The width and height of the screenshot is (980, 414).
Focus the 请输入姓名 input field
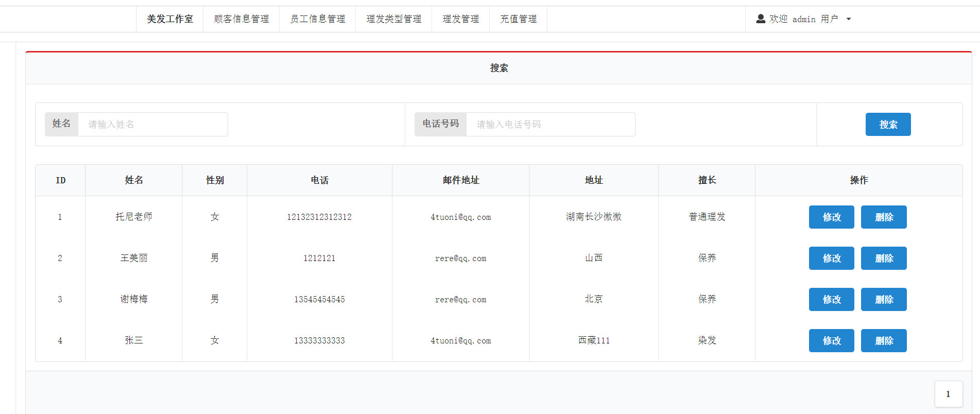tap(153, 124)
